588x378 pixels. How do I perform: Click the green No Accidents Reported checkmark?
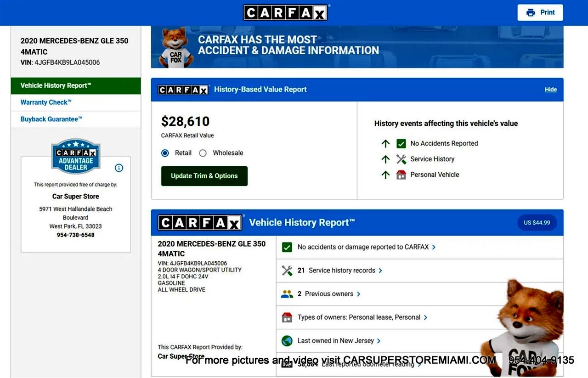click(401, 143)
